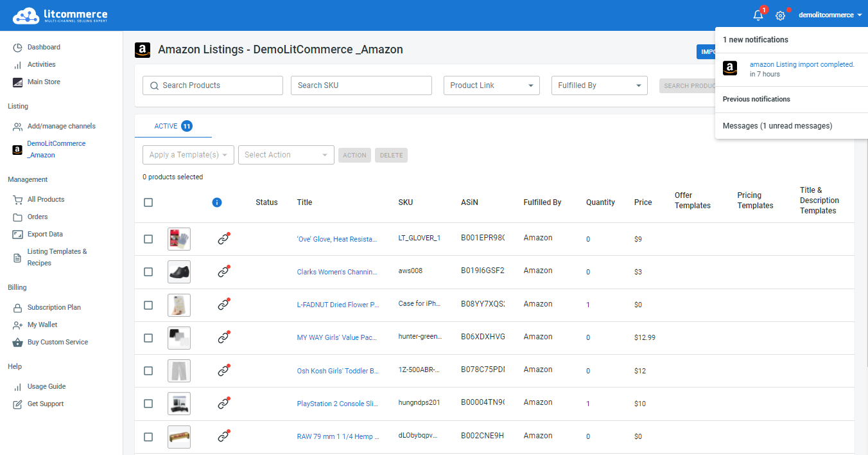
Task: Open notifications bell icon
Action: pos(758,15)
